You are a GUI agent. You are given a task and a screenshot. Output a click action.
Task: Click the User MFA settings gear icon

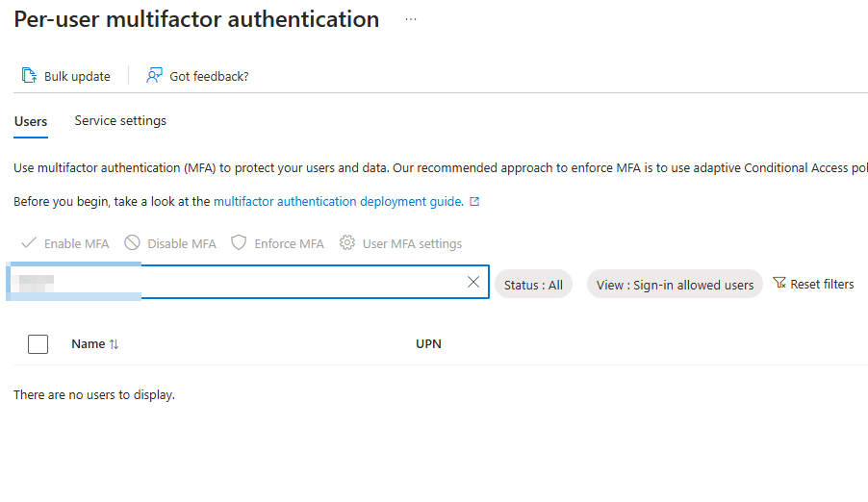click(x=347, y=243)
